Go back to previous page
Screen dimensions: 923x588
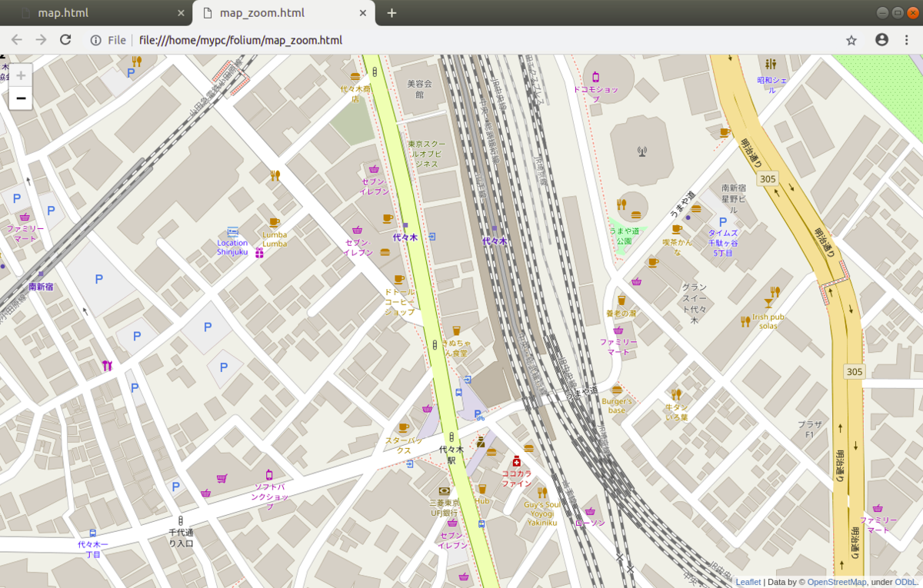(17, 40)
